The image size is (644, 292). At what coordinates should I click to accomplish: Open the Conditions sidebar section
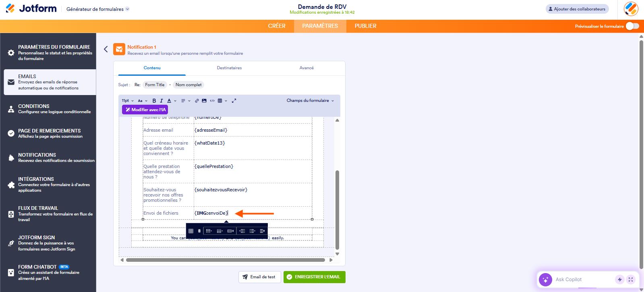point(50,109)
